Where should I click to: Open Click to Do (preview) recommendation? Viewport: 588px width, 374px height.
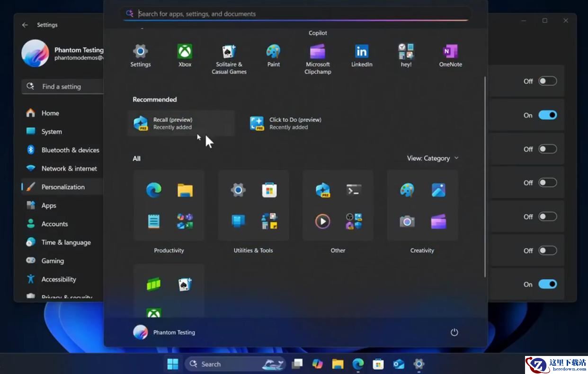[297, 123]
